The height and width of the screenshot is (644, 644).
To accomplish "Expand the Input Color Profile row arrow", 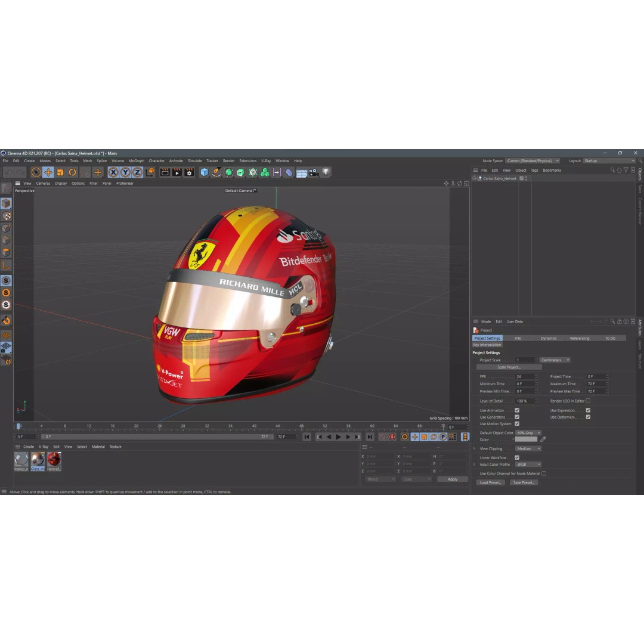I will point(475,465).
